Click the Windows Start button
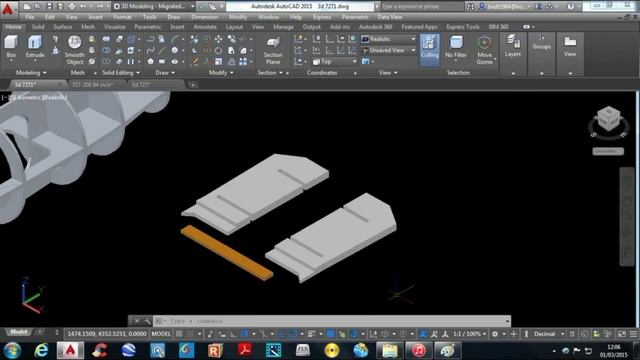The width and height of the screenshot is (640, 360). click(12, 350)
